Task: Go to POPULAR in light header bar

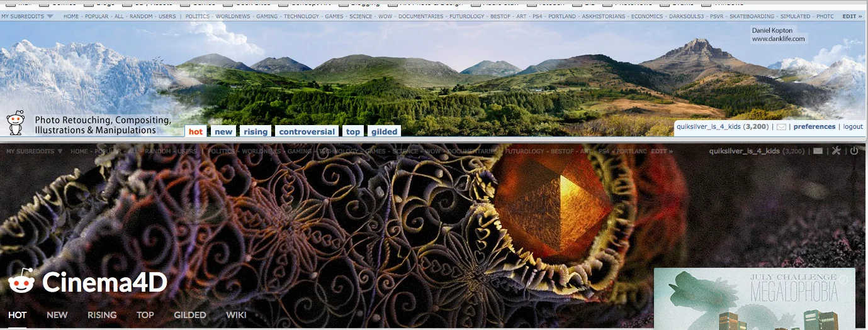Action: pos(97,16)
